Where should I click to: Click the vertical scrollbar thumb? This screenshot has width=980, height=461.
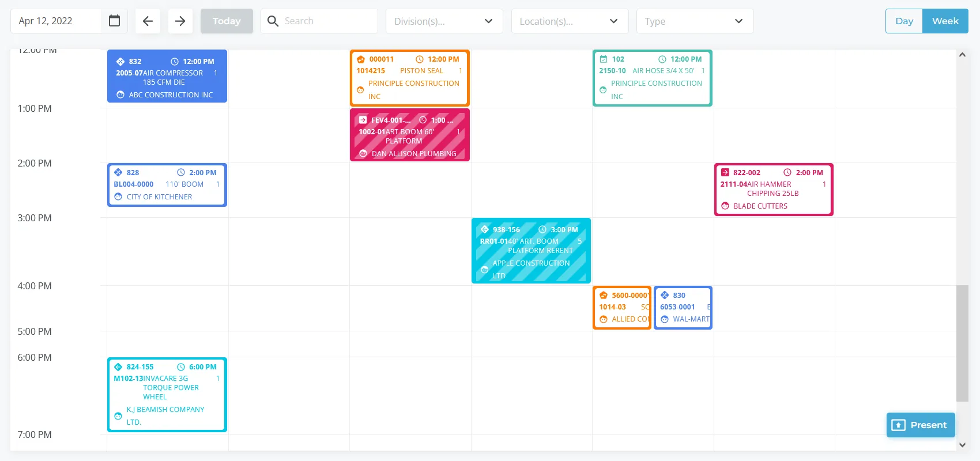coord(962,343)
